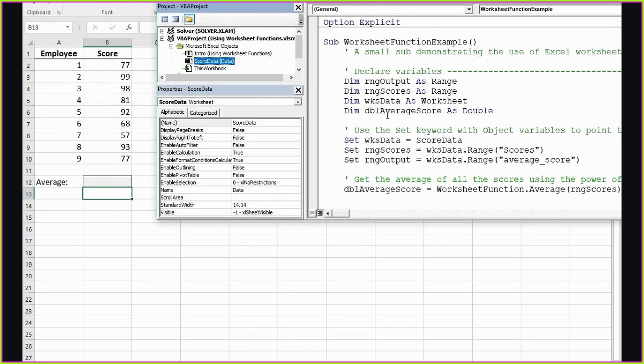Click the View Code icon in Project panel

(164, 19)
